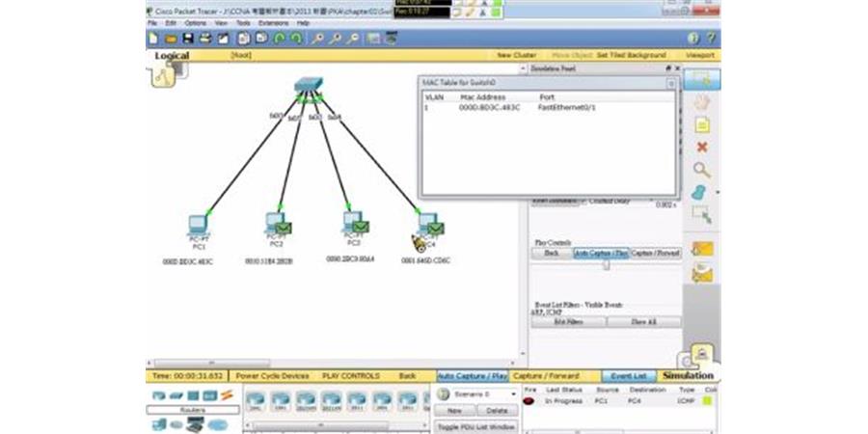868x434 pixels.
Task: Toggle PDU List Window button
Action: (x=475, y=425)
